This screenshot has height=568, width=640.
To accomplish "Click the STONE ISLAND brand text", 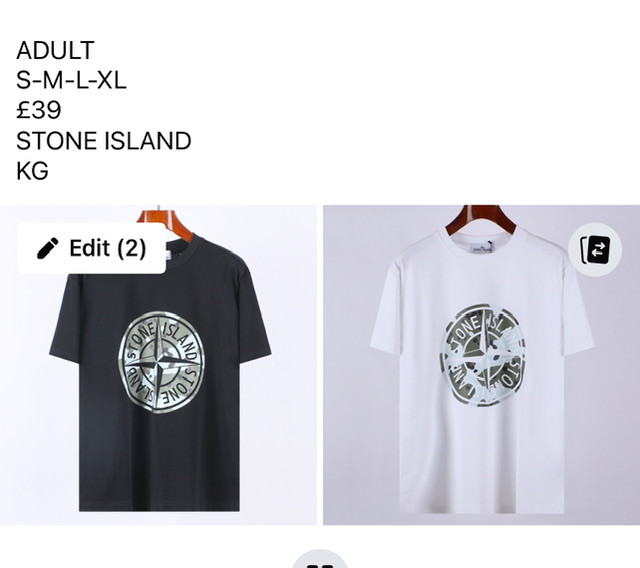I will point(104,140).
